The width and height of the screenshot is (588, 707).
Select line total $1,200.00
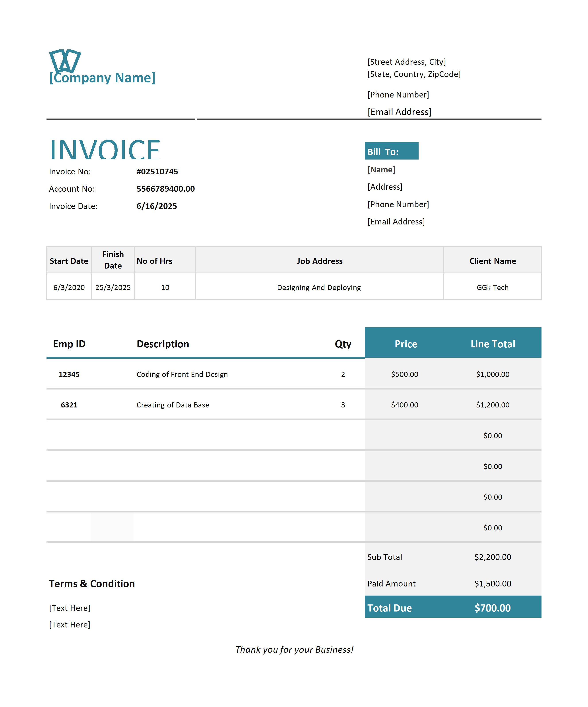click(493, 405)
